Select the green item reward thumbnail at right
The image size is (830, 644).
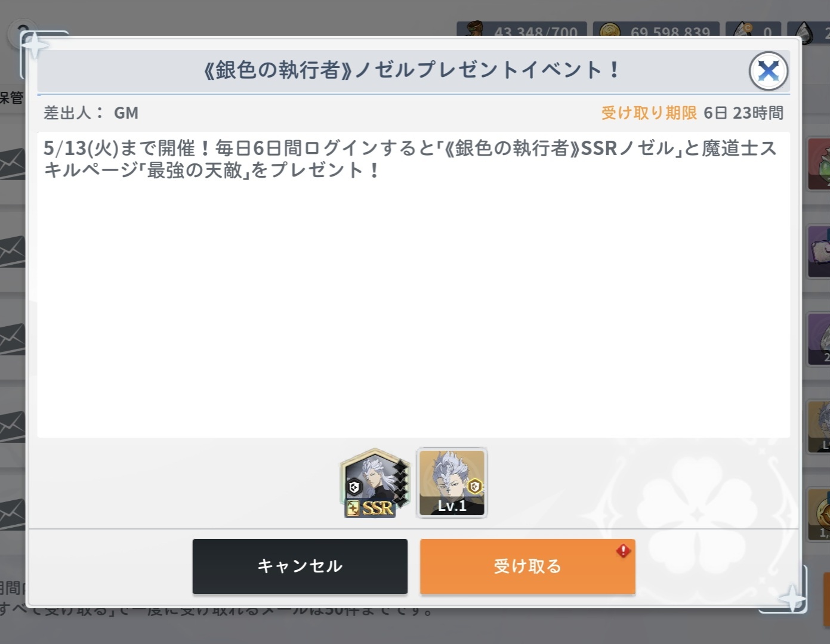819,165
